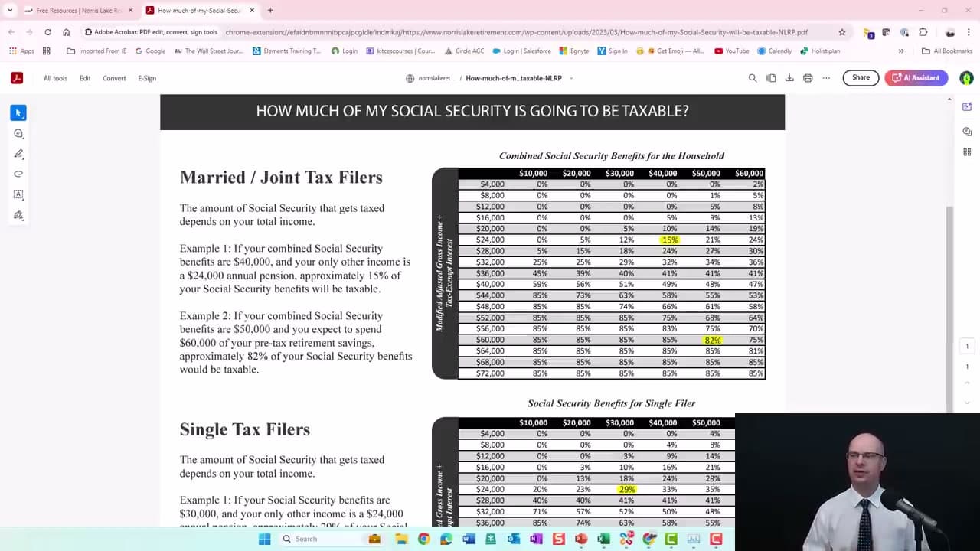The height and width of the screenshot is (551, 980).
Task: Click the page view copy icon
Action: (771, 77)
